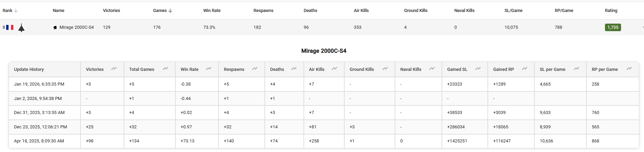
Task: Open the Naval Kills chart icon
Action: [432, 69]
